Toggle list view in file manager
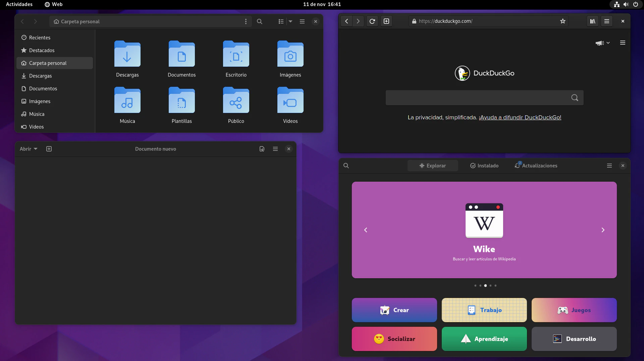 (x=281, y=21)
